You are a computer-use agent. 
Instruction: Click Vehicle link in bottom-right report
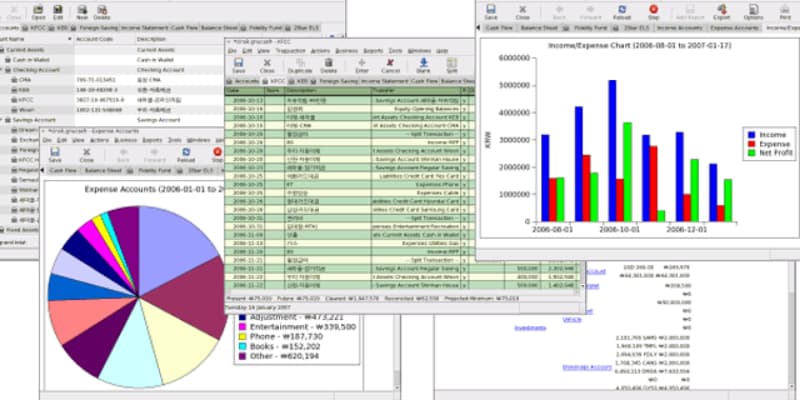pyautogui.click(x=572, y=319)
